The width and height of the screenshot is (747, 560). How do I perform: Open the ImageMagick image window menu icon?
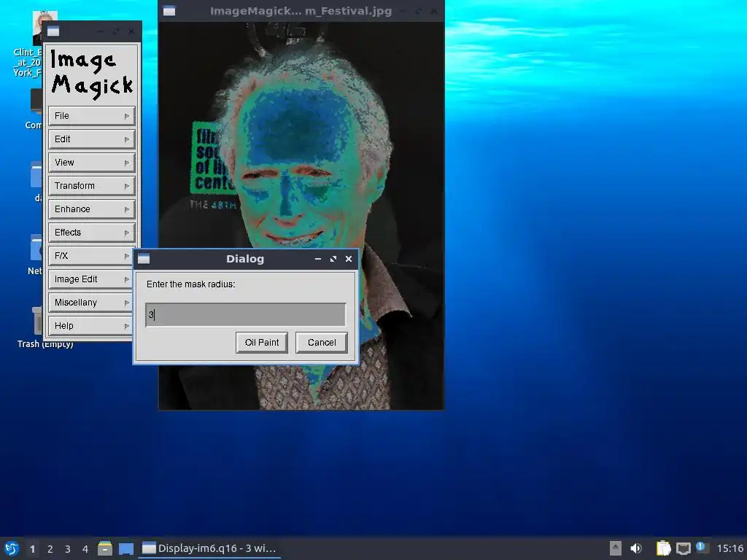(169, 11)
